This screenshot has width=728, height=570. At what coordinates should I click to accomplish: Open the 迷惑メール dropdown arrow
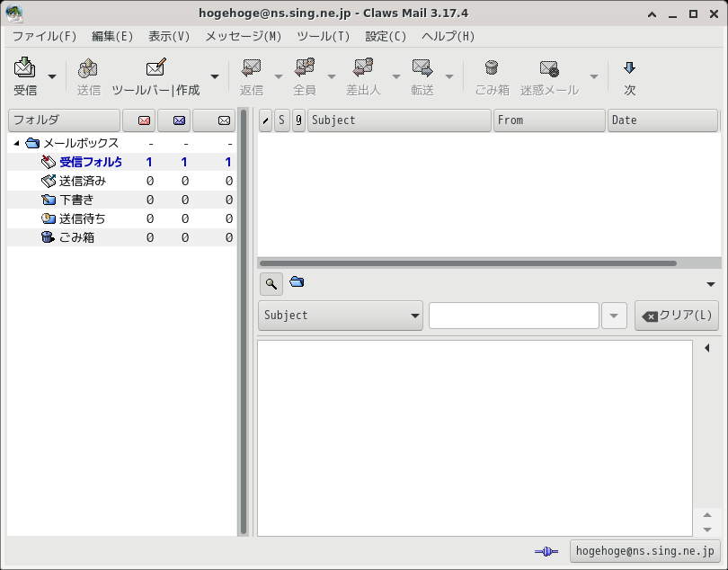pyautogui.click(x=594, y=76)
